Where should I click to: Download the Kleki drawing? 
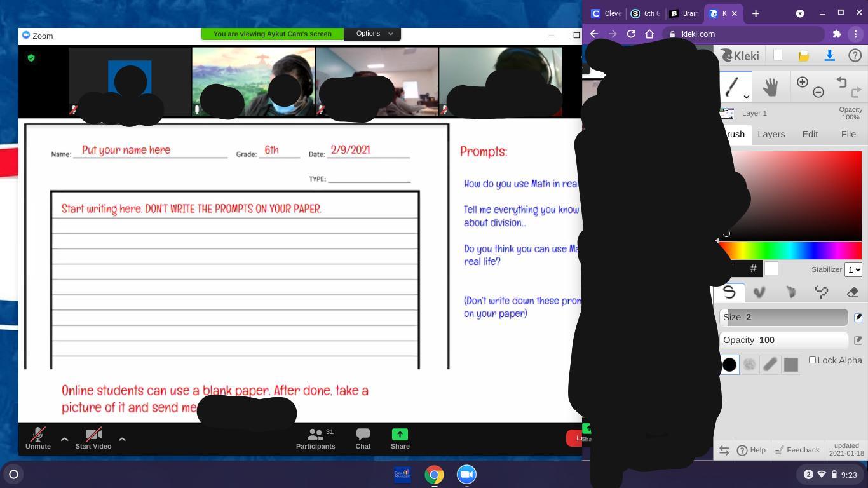[x=829, y=56]
